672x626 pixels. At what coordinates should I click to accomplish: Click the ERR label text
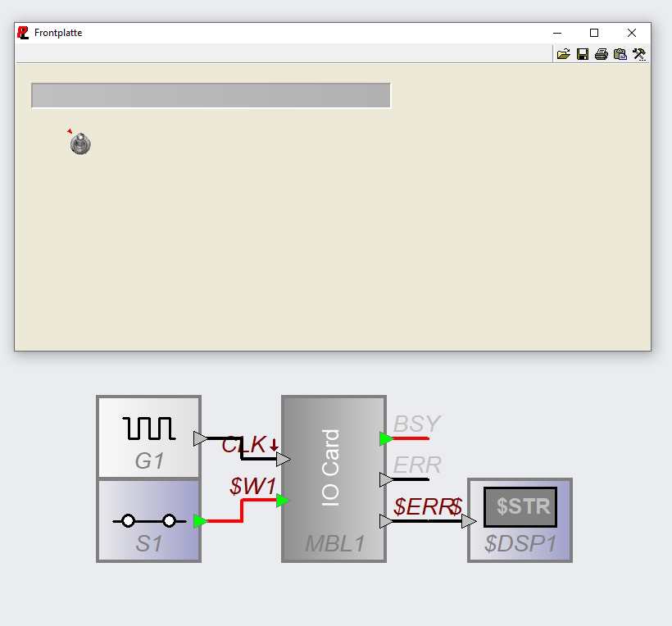[x=417, y=465]
